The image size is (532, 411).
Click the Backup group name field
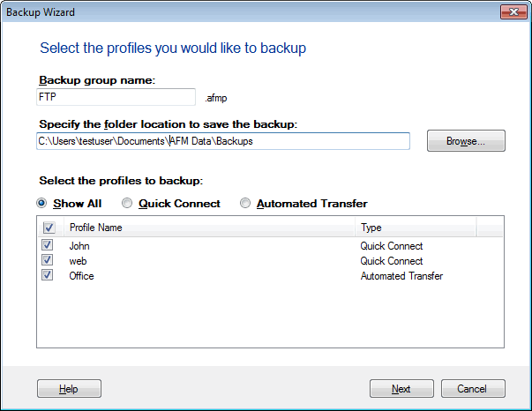[116, 97]
